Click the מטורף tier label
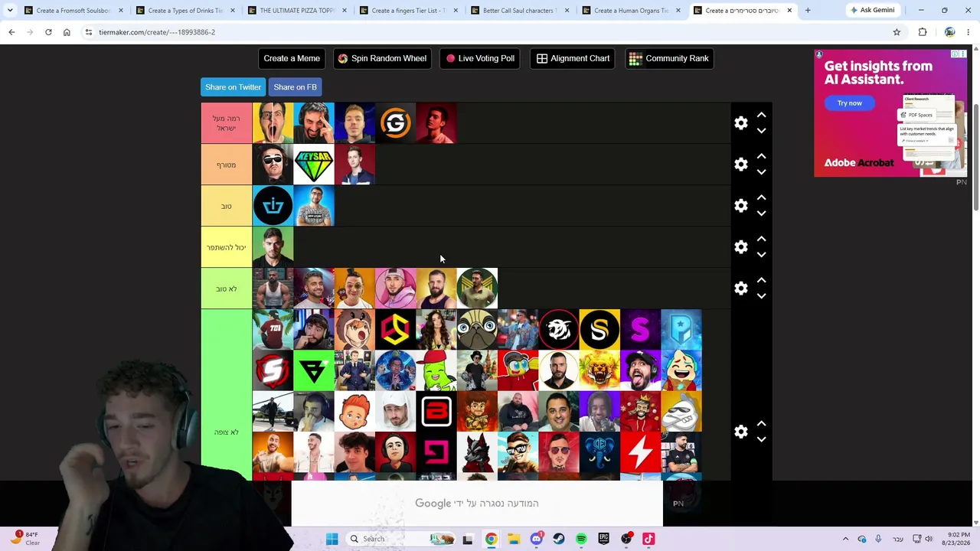Image resolution: width=980 pixels, height=551 pixels. tap(227, 165)
